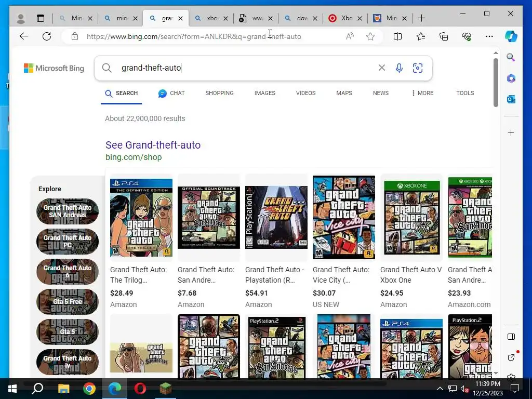532x399 pixels.
Task: Open tab actions menu
Action: [41, 18]
